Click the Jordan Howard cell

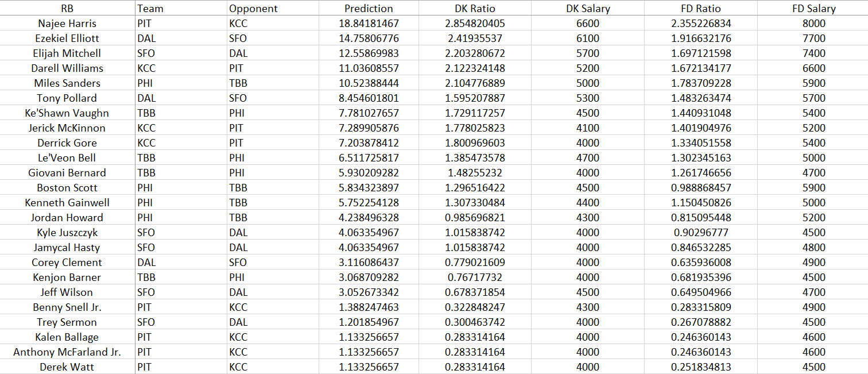tap(67, 218)
